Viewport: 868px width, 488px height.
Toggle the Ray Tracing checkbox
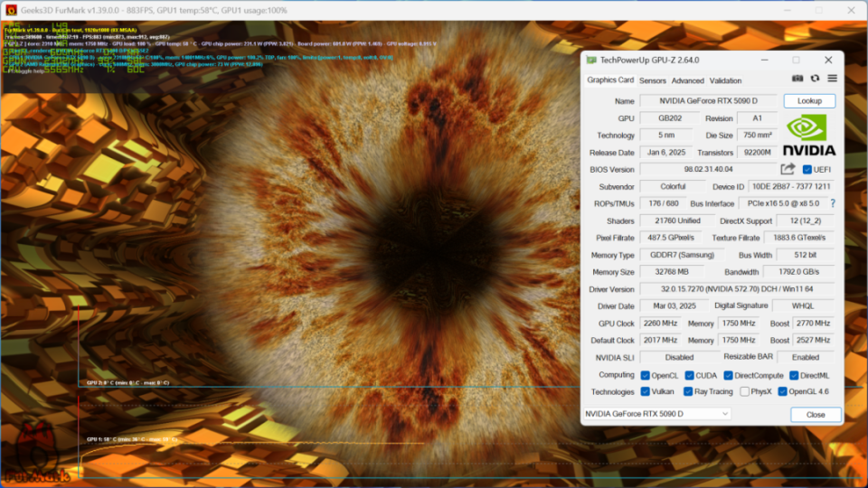coord(687,391)
